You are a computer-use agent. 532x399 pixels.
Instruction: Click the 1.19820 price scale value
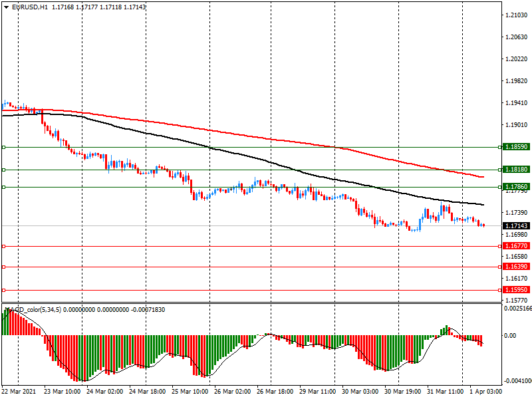[x=517, y=81]
